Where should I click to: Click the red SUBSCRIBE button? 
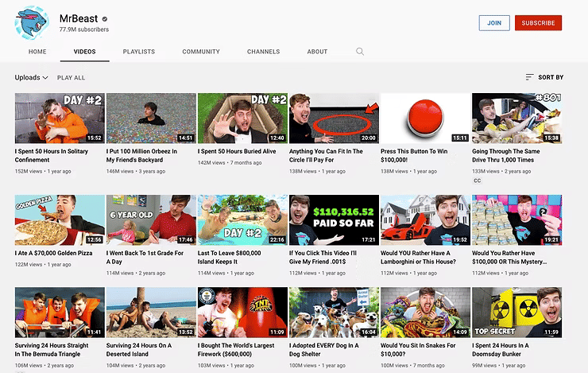coord(538,23)
